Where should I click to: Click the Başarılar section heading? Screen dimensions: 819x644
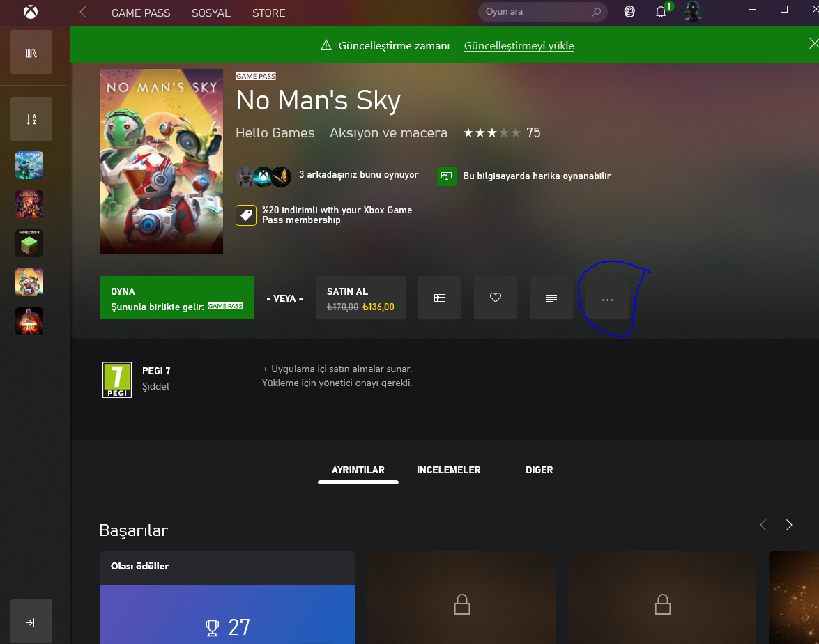(134, 530)
